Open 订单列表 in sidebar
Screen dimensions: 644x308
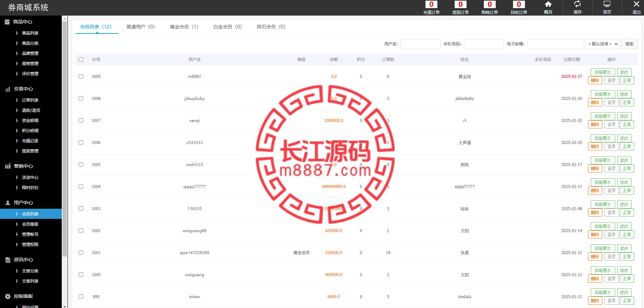30,100
